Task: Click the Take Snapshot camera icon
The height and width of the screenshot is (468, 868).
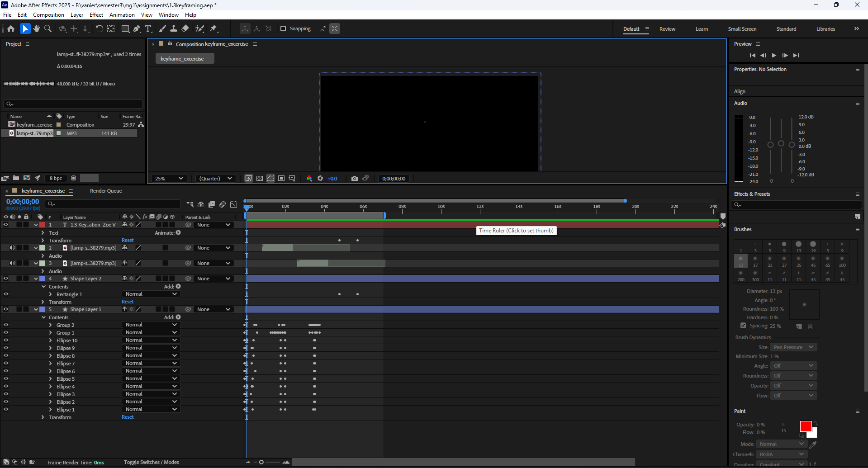Action: 355,179
